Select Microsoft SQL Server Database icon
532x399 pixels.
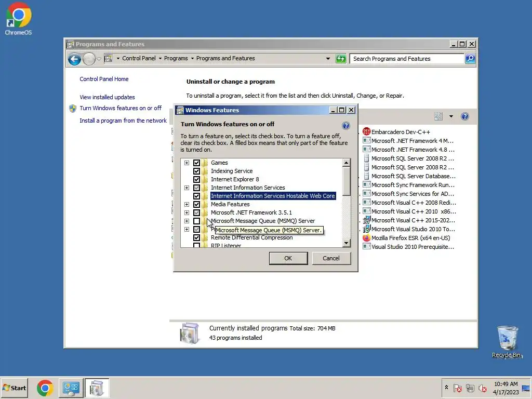click(366, 176)
